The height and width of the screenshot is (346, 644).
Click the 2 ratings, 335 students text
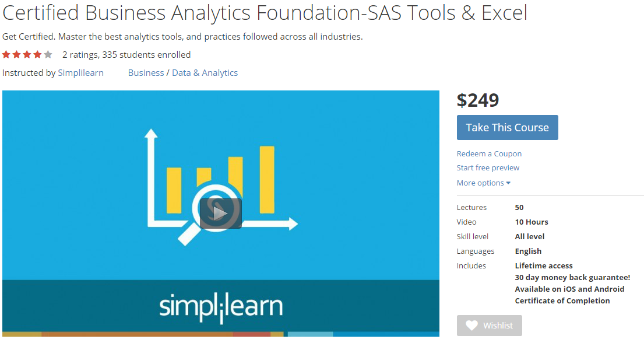click(x=126, y=55)
